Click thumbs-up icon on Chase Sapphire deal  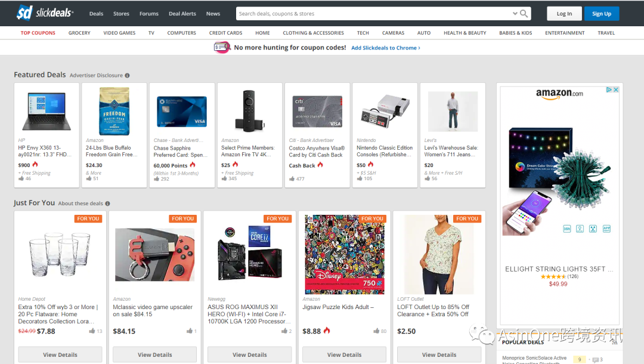pyautogui.click(x=156, y=178)
